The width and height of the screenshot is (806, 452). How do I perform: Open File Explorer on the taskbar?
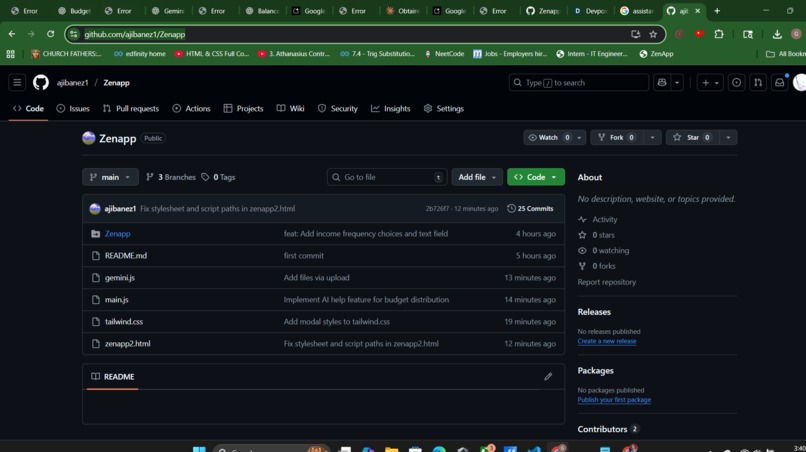pyautogui.click(x=391, y=449)
